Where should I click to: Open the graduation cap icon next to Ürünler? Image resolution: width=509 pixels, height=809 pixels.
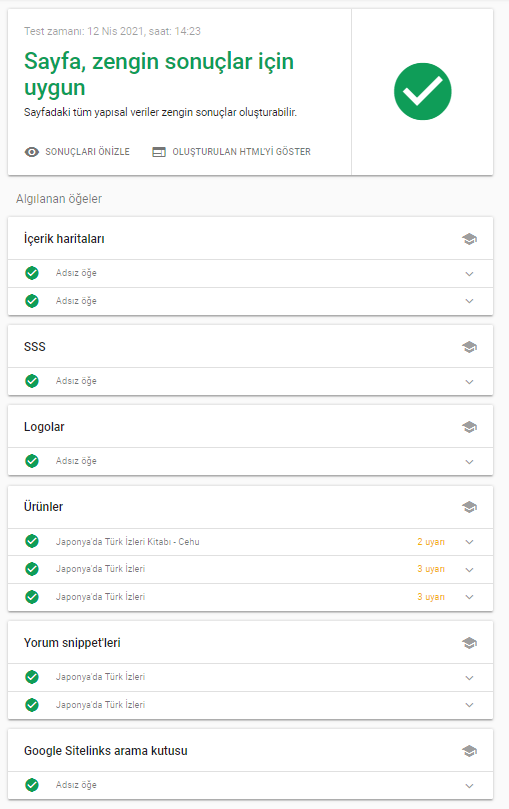[x=469, y=507]
